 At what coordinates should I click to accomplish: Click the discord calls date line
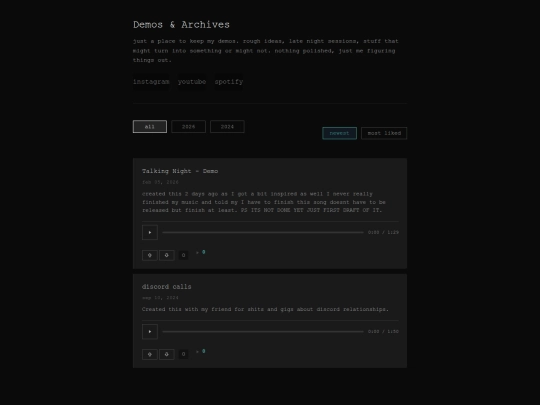[x=160, y=298]
